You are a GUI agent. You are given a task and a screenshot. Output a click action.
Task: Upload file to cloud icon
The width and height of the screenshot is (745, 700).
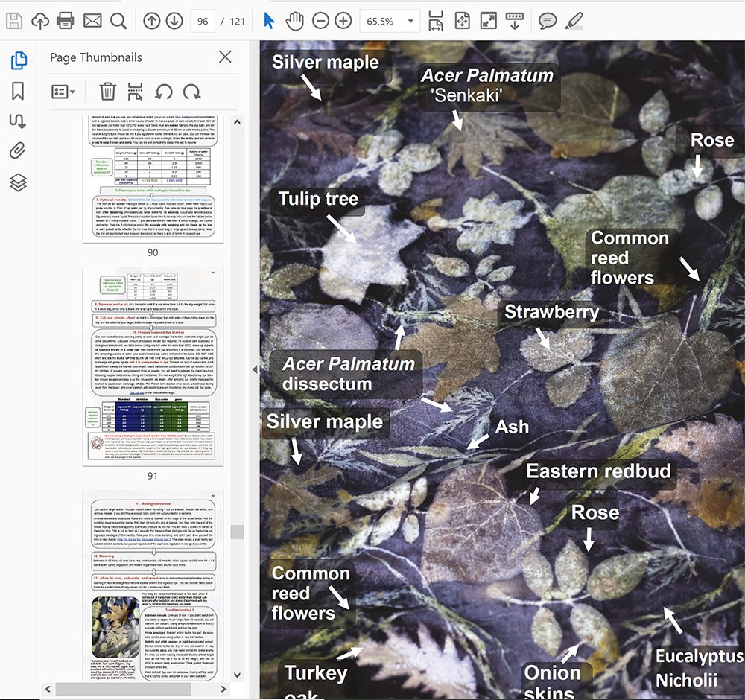(x=40, y=21)
